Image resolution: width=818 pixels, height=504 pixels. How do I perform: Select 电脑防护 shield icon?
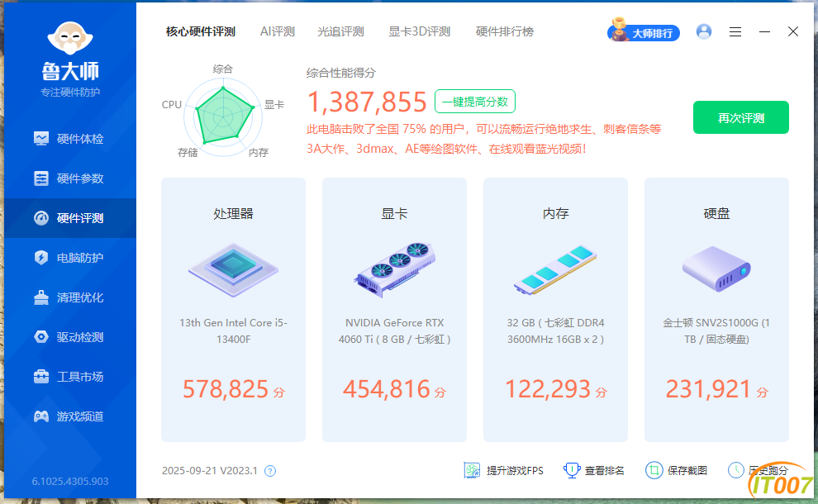click(41, 258)
